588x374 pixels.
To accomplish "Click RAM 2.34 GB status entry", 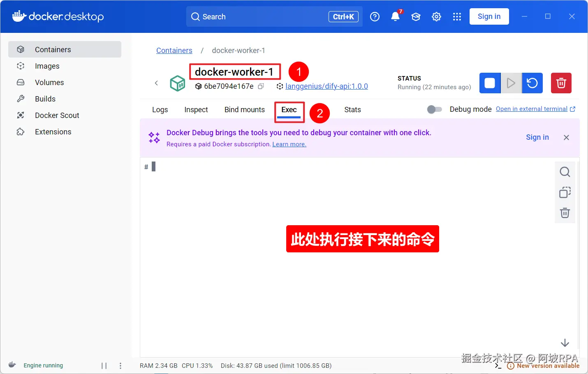I will 159,366.
